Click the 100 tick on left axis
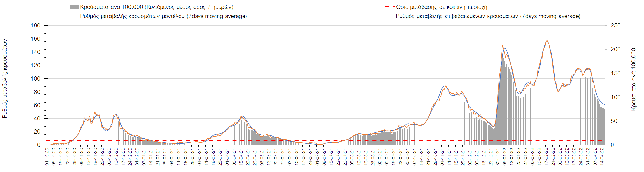This screenshot has width=644, height=172. [x=36, y=79]
